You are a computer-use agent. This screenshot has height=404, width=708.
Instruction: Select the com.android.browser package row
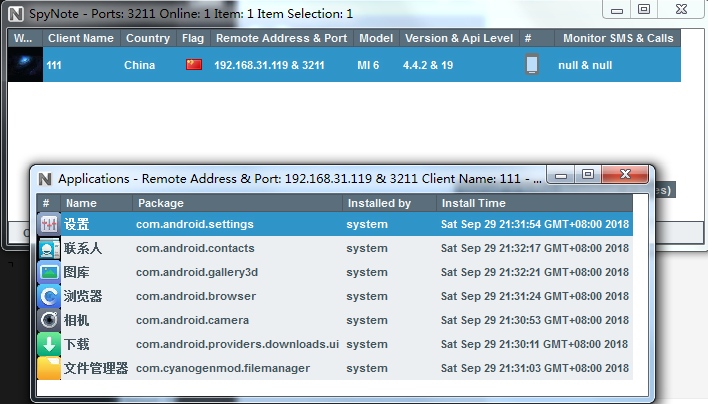click(x=335, y=296)
